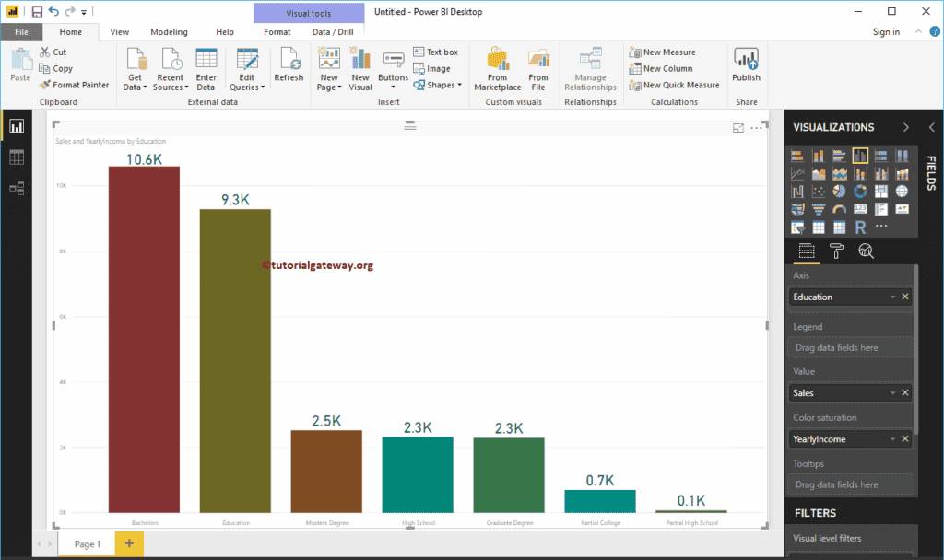Open the Education field dropdown arrow
Image resolution: width=944 pixels, height=560 pixels.
(x=891, y=297)
